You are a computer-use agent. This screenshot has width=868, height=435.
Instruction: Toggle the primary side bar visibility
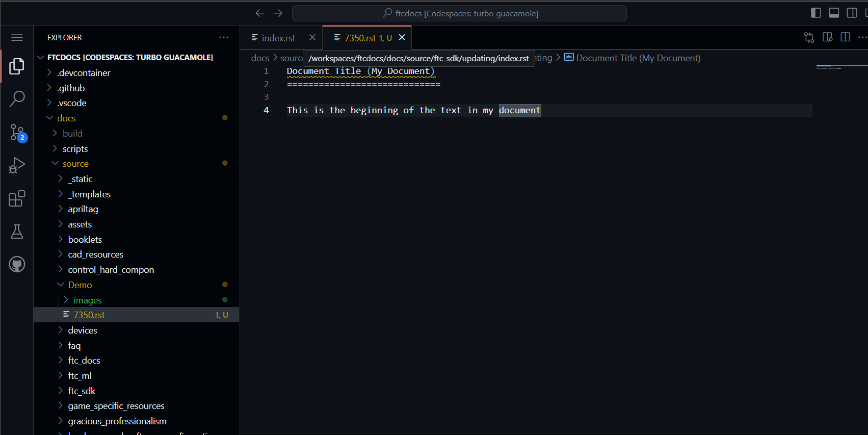(x=816, y=13)
